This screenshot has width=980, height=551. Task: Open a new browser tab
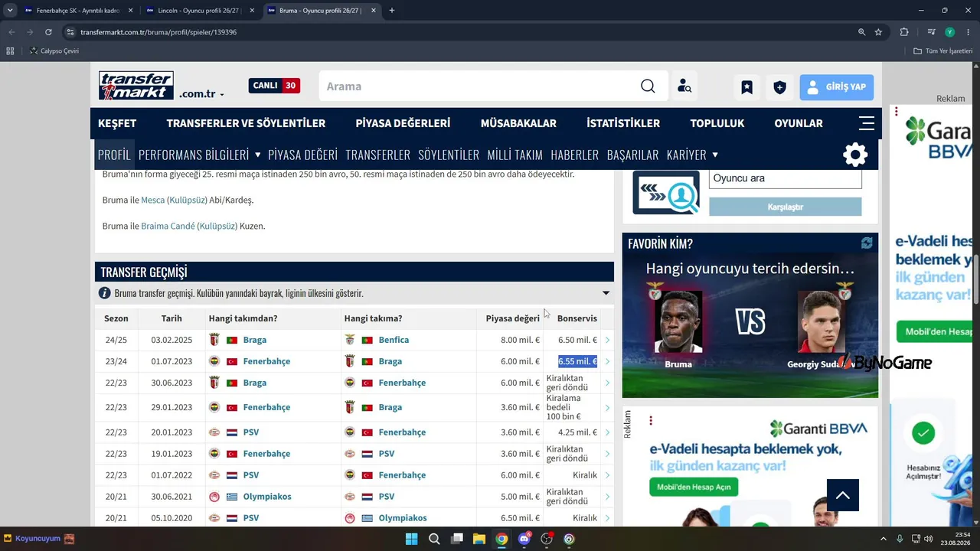pos(392,11)
